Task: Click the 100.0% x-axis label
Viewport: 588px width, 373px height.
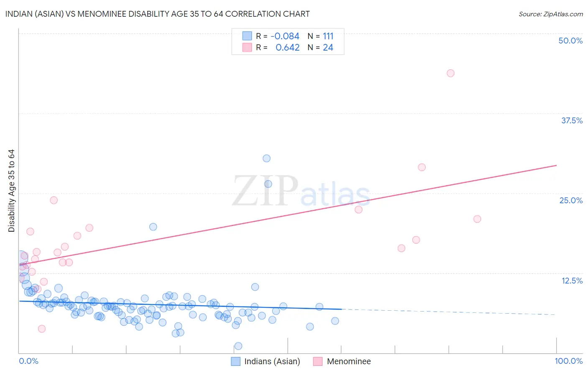Action: click(x=569, y=361)
